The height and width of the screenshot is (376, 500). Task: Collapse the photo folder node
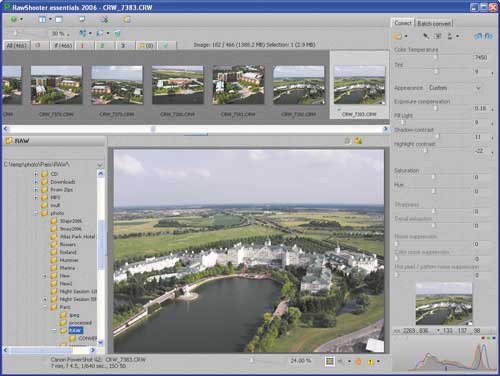pyautogui.click(x=36, y=213)
